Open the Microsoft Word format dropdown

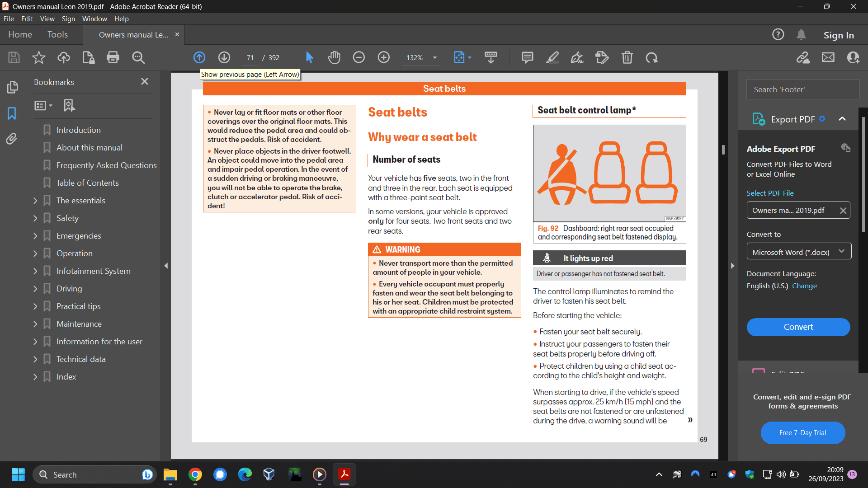tap(798, 252)
